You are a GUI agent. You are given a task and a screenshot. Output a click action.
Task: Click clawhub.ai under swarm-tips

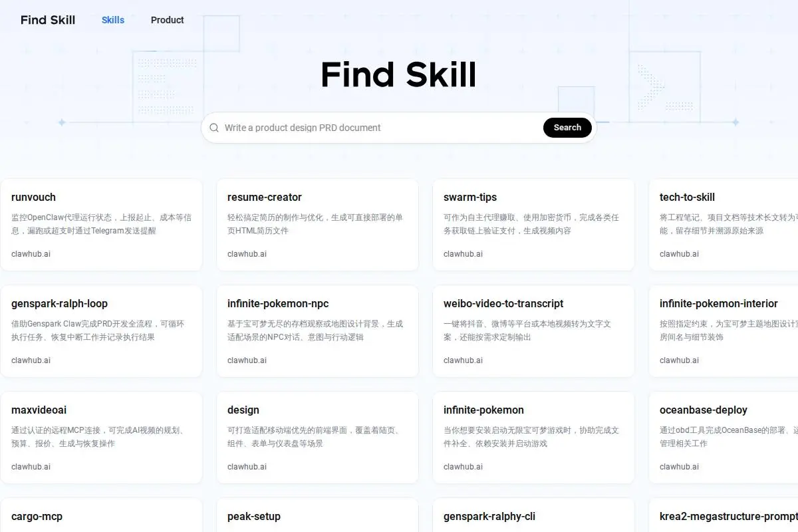[463, 254]
